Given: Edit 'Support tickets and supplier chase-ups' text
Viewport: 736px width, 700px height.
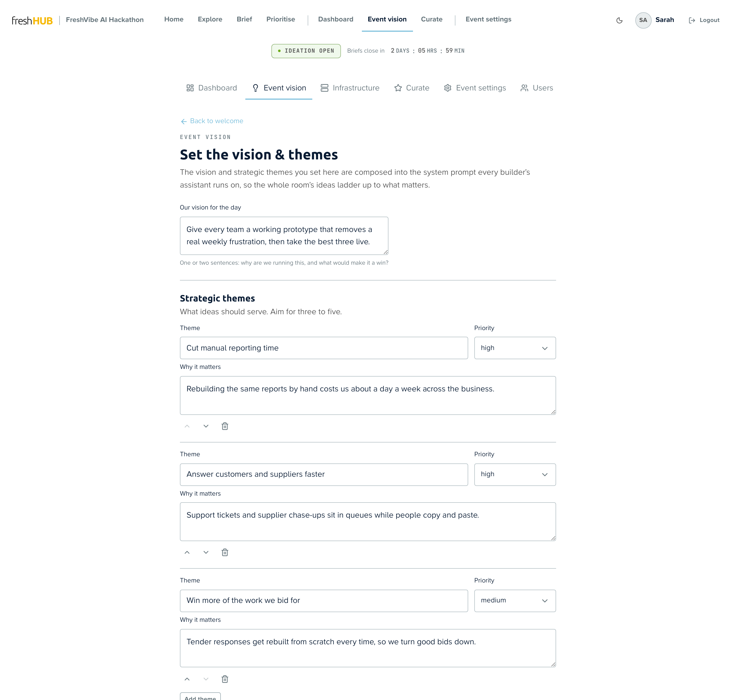Looking at the screenshot, I should (368, 522).
